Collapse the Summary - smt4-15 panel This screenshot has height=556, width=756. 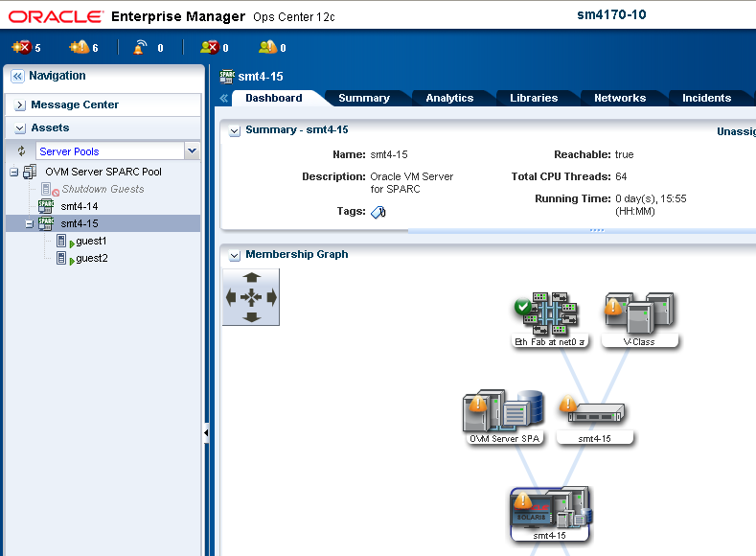tap(235, 130)
